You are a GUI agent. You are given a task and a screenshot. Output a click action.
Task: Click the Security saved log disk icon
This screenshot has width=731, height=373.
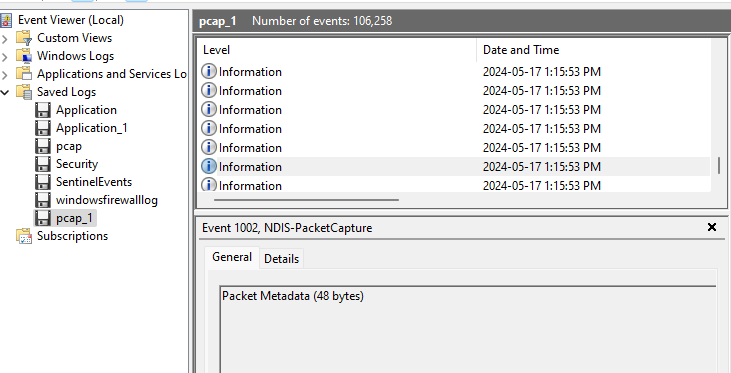(43, 164)
